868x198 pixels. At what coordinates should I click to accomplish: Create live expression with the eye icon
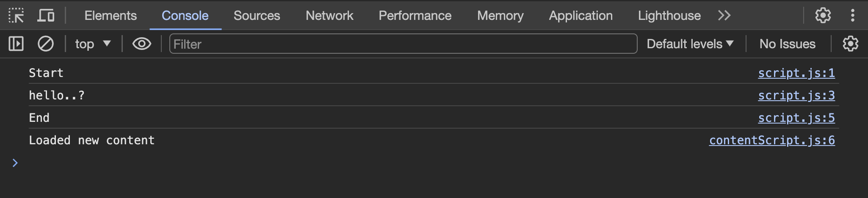click(142, 44)
